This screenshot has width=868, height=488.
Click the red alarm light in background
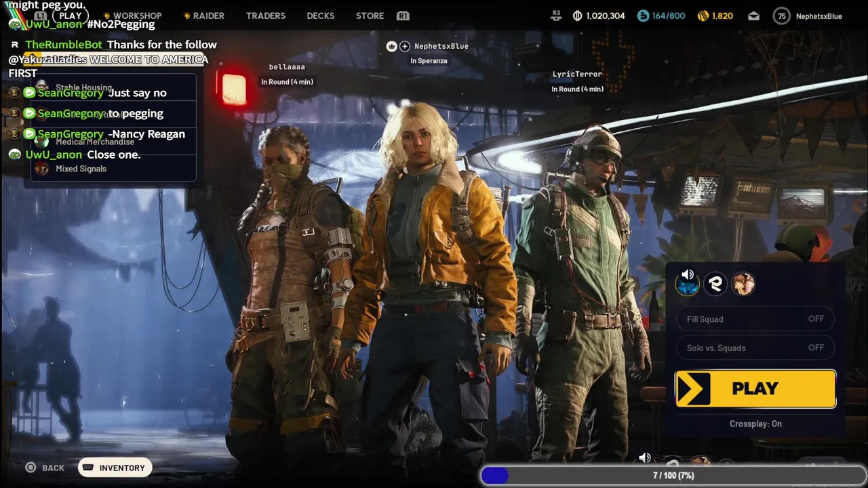coord(233,88)
